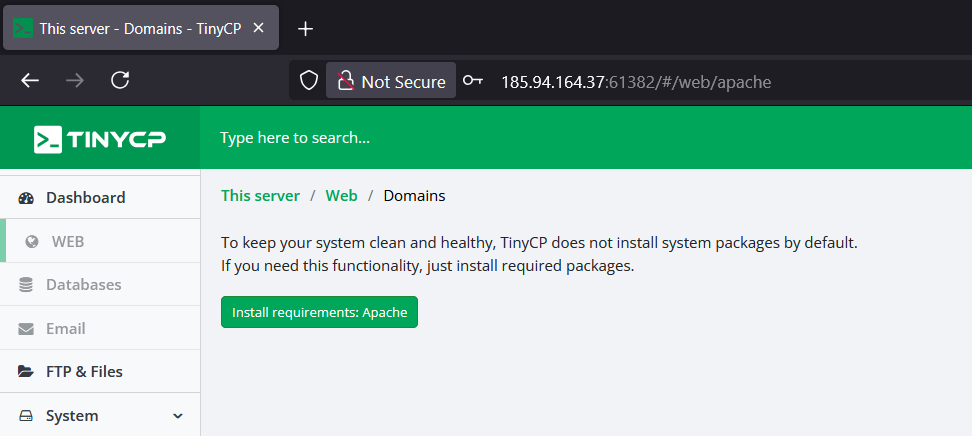Click the 'Not Secure' site info badge
972x436 pixels.
[x=391, y=81]
